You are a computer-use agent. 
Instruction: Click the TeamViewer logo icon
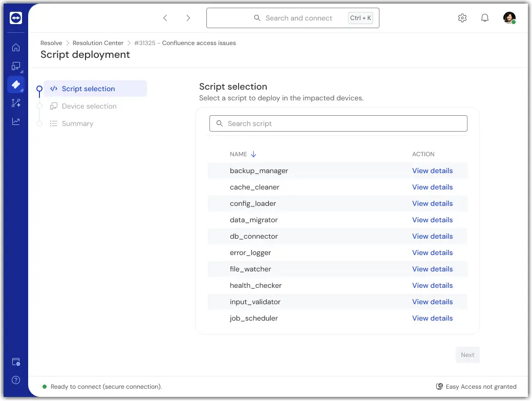[x=16, y=18]
